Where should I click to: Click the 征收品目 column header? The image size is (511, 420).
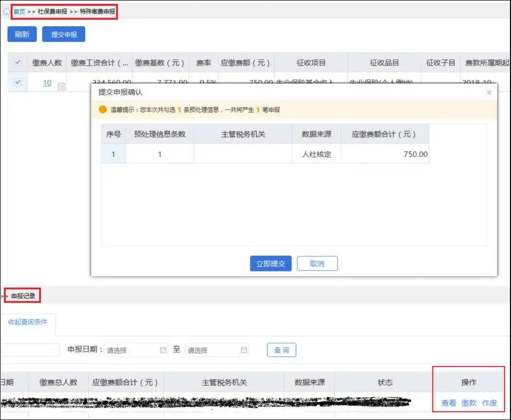pos(384,63)
